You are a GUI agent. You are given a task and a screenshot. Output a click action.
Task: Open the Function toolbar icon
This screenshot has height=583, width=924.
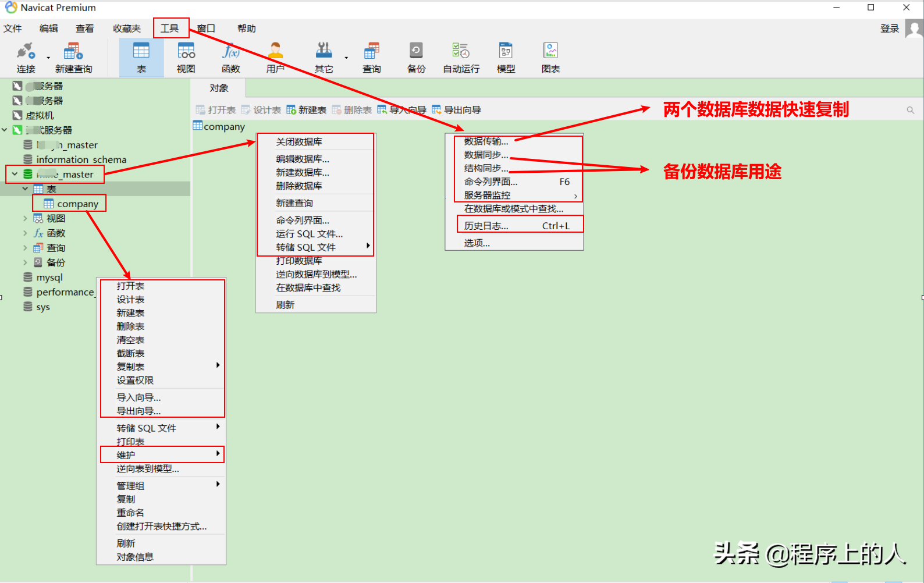pyautogui.click(x=231, y=57)
